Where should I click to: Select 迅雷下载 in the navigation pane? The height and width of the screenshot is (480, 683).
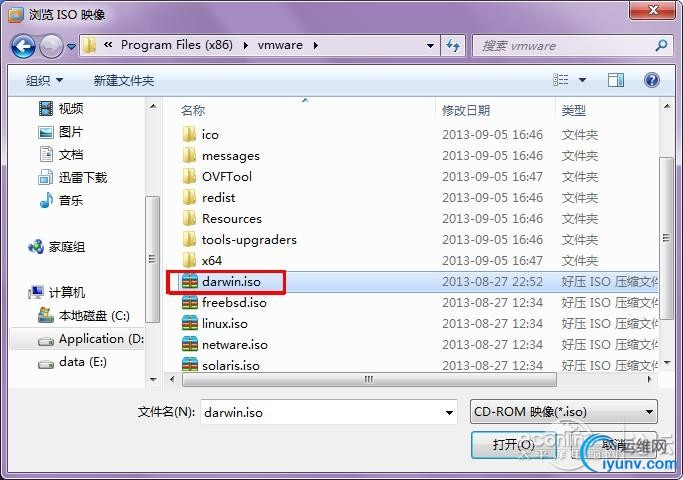[72, 177]
